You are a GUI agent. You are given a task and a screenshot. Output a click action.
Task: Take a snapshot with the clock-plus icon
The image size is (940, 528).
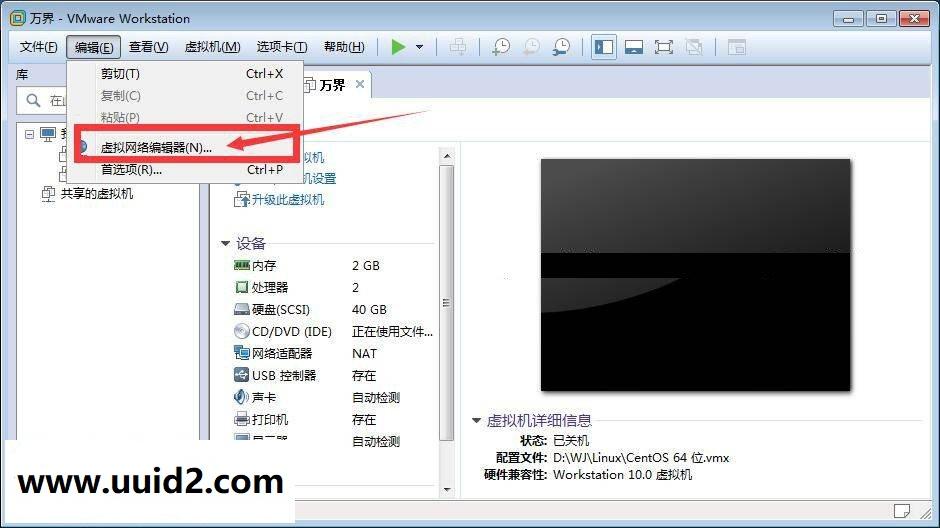(x=501, y=47)
